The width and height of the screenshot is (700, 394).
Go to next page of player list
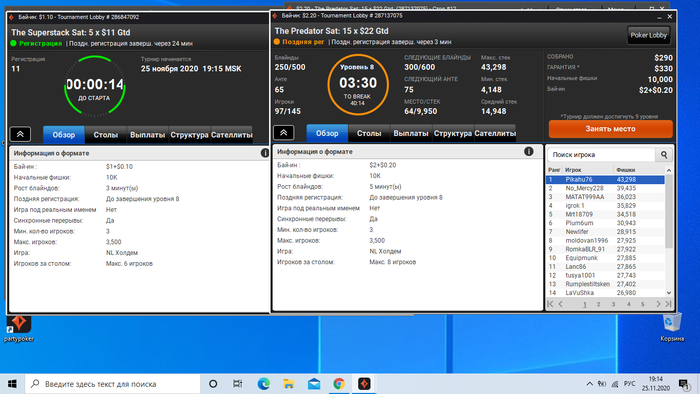[x=658, y=304]
